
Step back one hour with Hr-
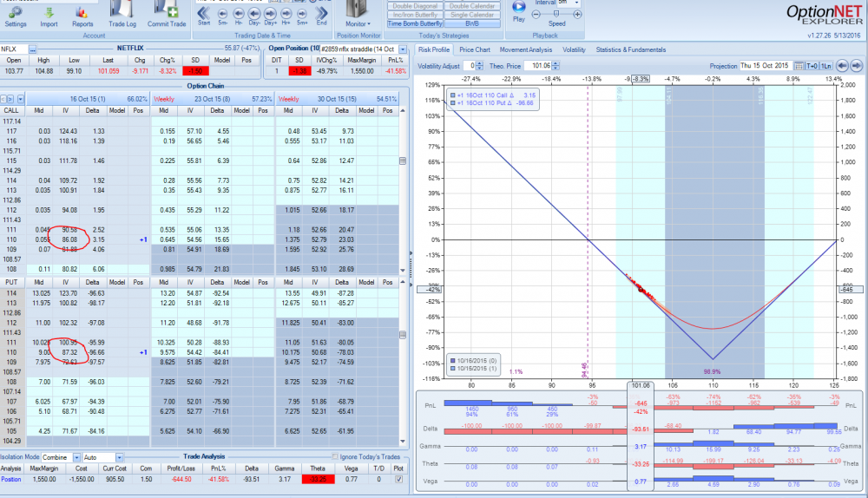coord(239,13)
